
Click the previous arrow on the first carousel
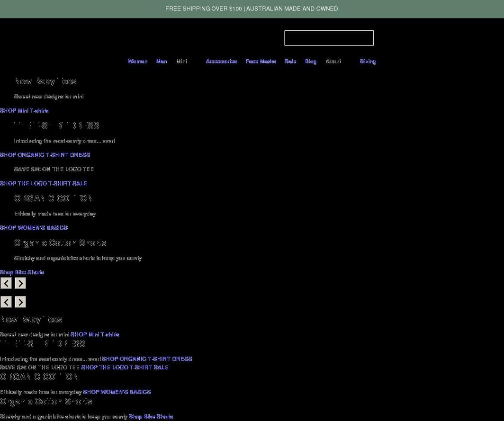pyautogui.click(x=6, y=283)
